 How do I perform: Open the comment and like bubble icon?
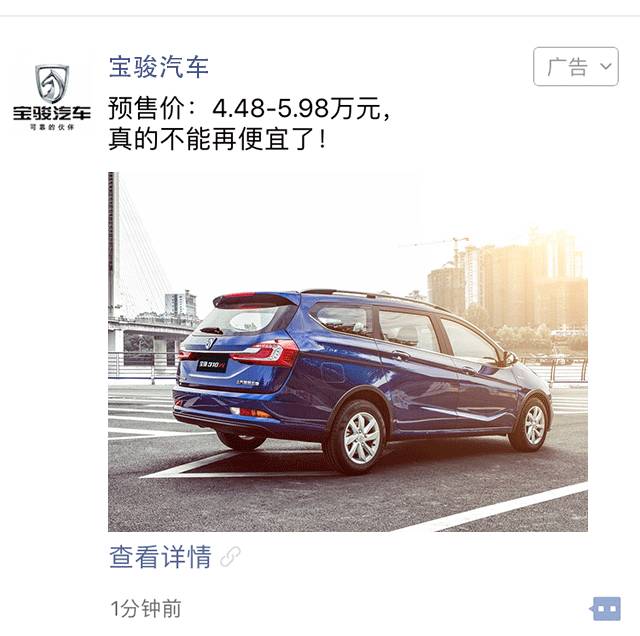tap(606, 609)
